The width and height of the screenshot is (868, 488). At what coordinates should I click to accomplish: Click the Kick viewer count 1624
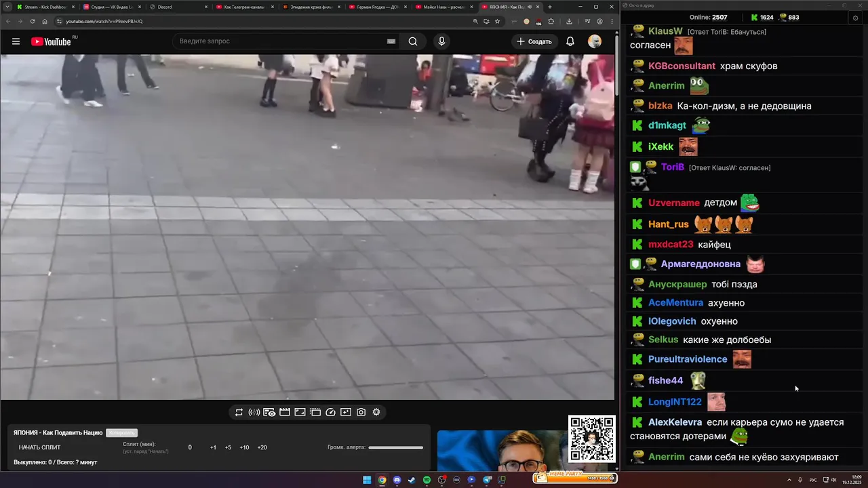pyautogui.click(x=762, y=18)
